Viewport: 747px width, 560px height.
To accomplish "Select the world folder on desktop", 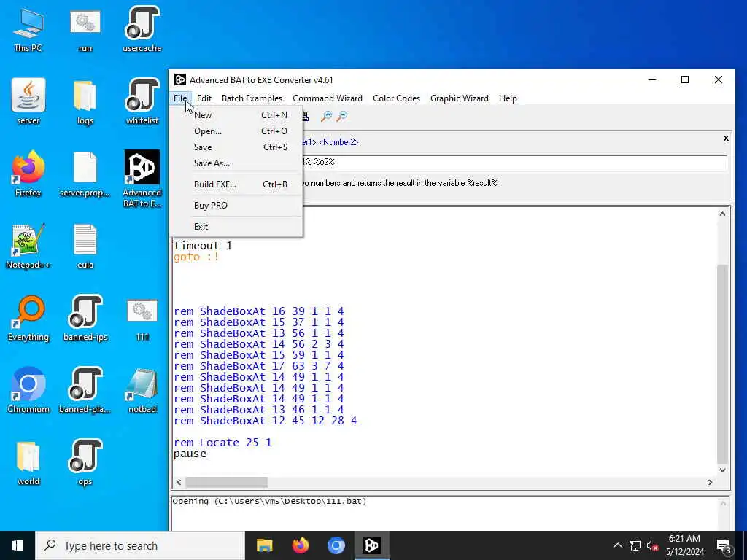I will tap(28, 463).
